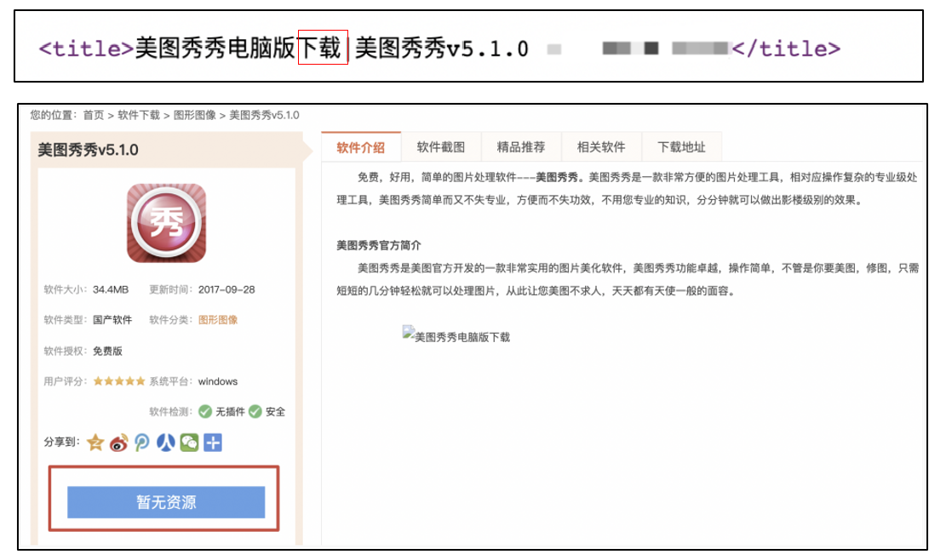Open 图形图像 software category link
946x560 pixels.
tap(218, 319)
